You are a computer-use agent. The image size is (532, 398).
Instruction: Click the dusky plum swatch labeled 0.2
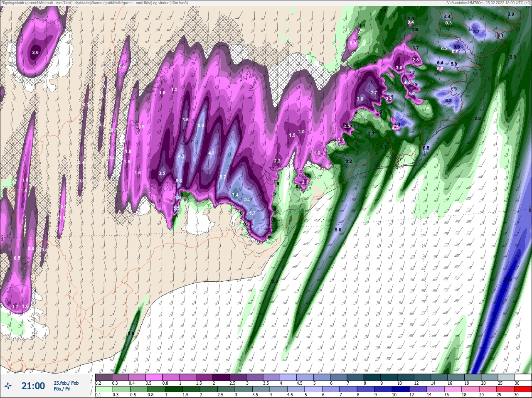click(103, 377)
